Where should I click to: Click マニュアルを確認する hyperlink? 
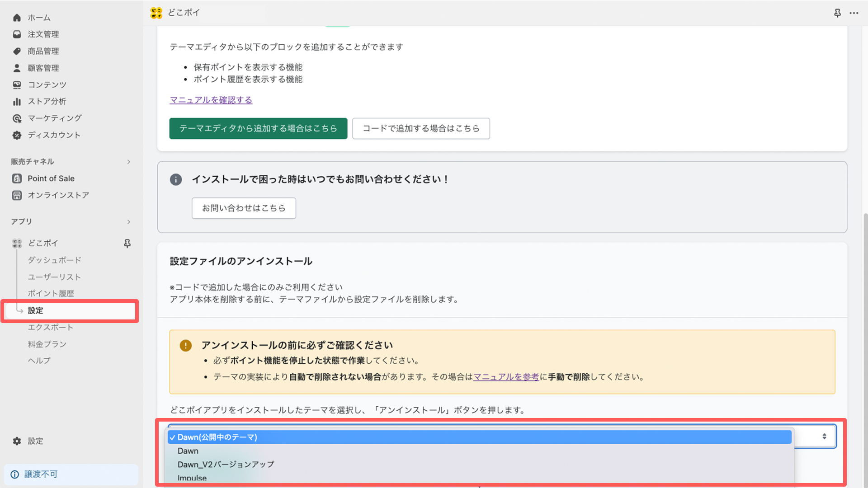click(x=211, y=99)
